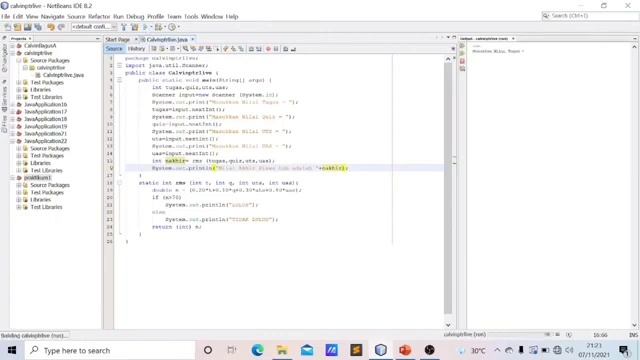Open the File menu
640x360 pixels.
pyautogui.click(x=5, y=17)
